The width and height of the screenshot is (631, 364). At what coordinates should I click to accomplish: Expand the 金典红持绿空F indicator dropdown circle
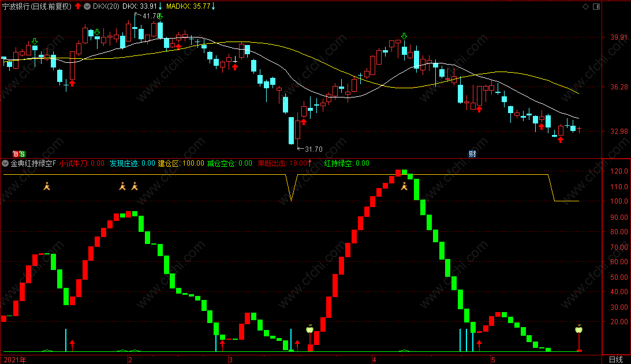(5, 163)
